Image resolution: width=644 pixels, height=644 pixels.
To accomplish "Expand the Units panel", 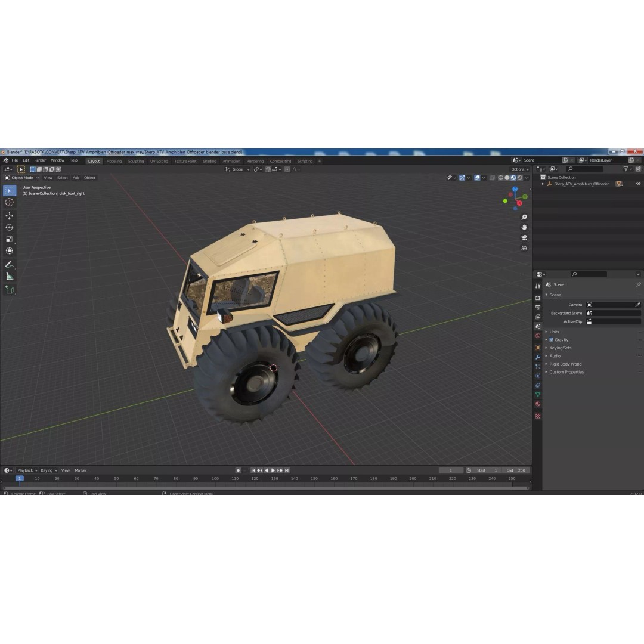I will pyautogui.click(x=554, y=332).
